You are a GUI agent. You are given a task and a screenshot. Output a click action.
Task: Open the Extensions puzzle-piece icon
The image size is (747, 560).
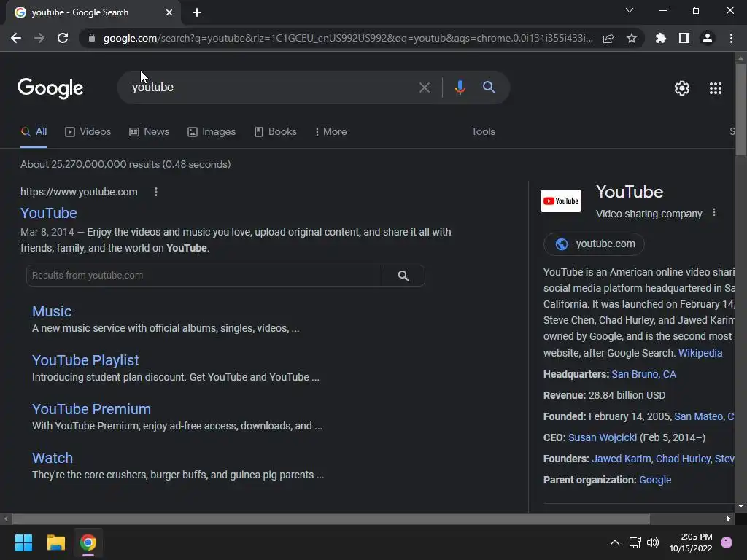click(x=660, y=38)
